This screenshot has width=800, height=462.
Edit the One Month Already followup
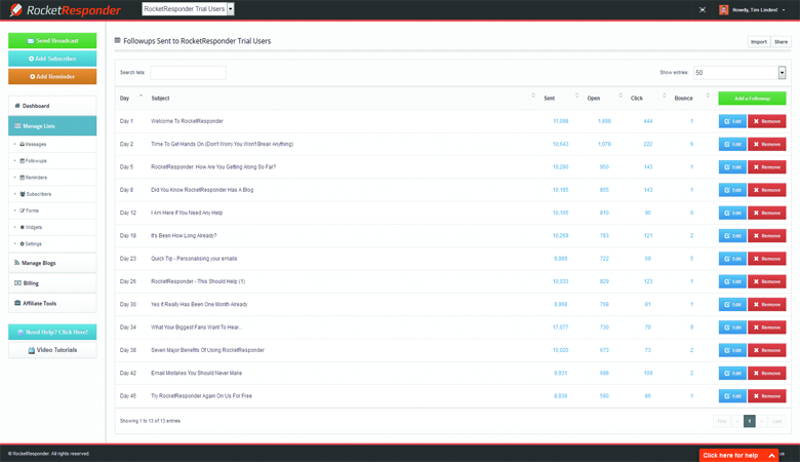pos(732,304)
